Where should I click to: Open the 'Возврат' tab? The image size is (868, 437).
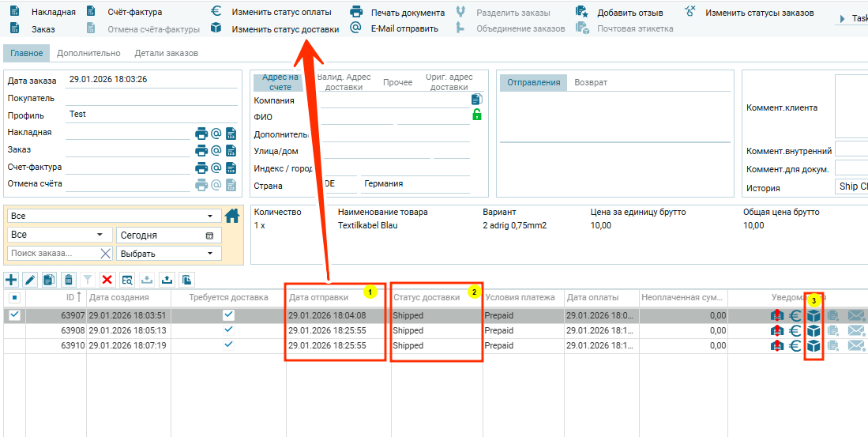591,82
